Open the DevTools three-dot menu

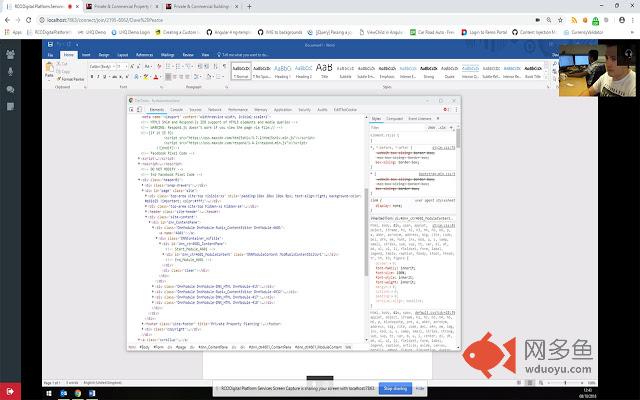pos(456,109)
